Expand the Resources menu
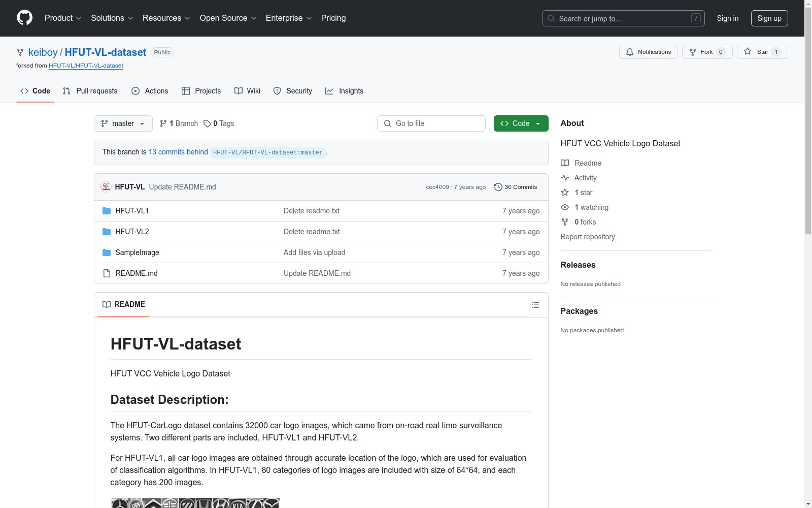The width and height of the screenshot is (812, 508). click(166, 18)
